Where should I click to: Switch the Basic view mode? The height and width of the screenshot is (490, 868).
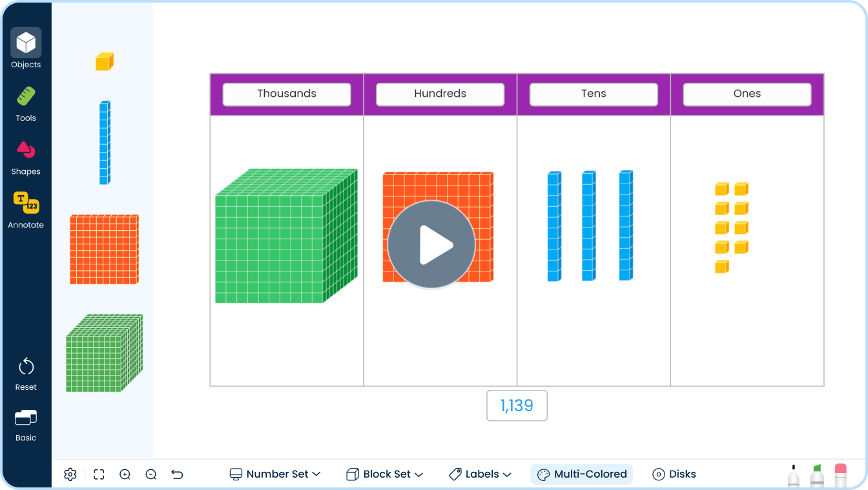(x=26, y=425)
